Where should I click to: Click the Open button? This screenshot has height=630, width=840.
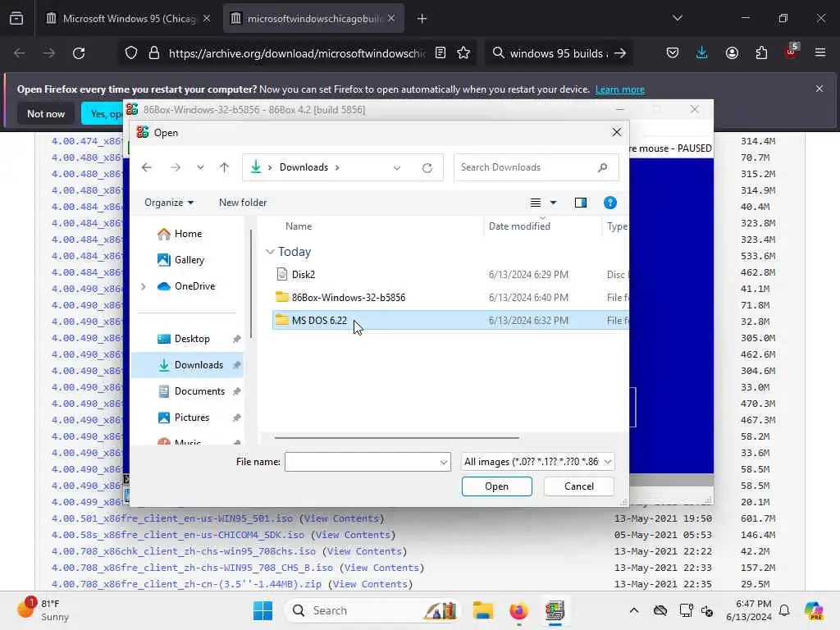tap(496, 486)
